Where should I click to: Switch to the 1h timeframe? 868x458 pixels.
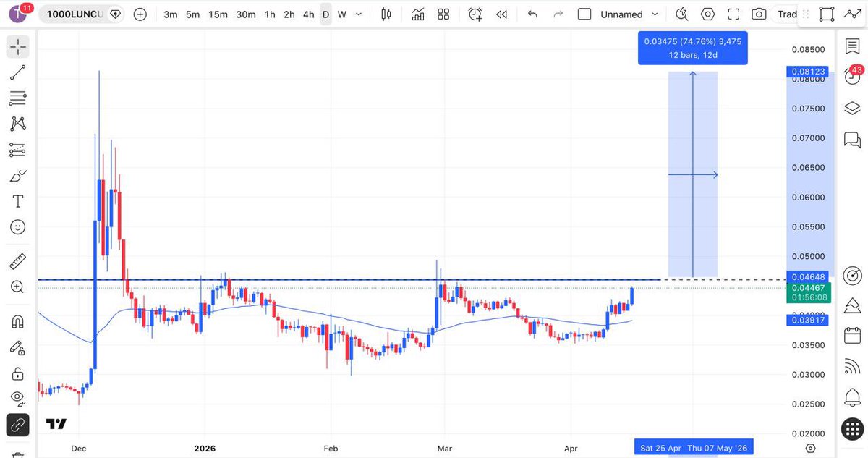tap(270, 14)
